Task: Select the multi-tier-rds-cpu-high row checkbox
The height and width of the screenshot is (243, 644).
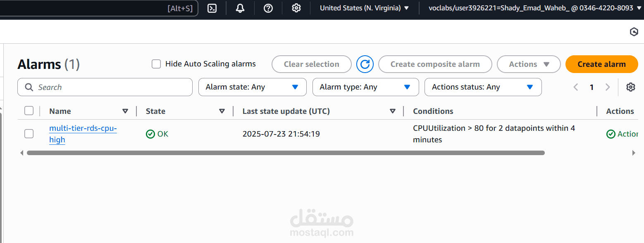Action: click(x=29, y=134)
